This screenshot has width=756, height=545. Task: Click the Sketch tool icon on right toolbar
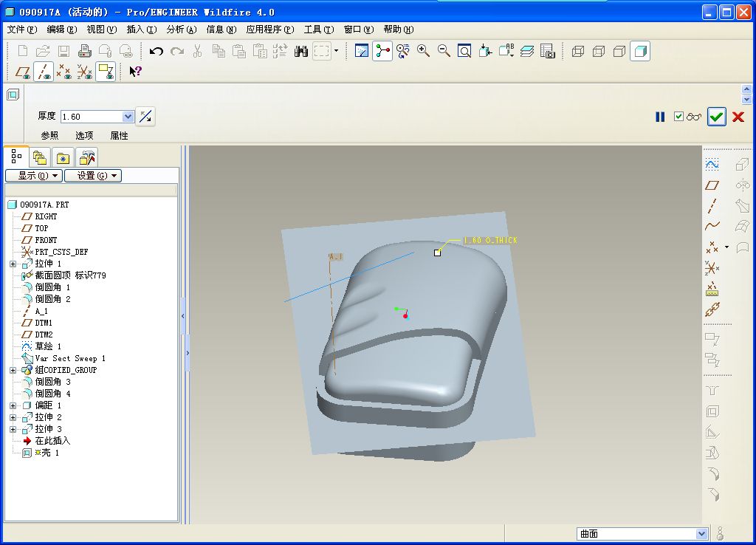pos(712,165)
